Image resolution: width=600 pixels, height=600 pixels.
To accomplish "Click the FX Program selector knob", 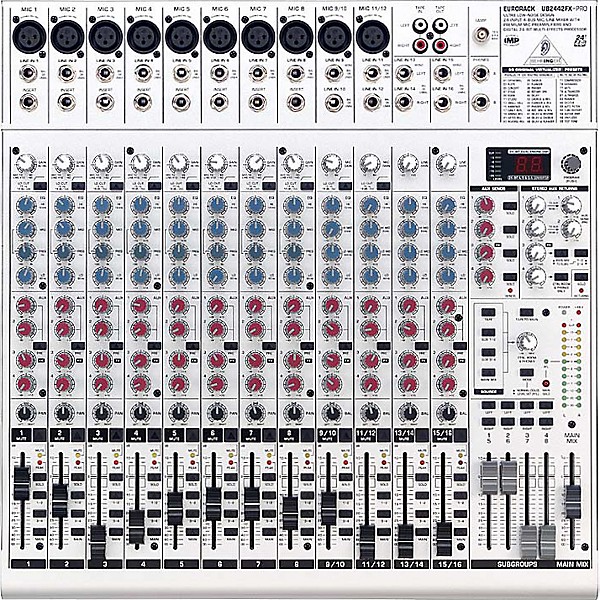I will pos(571,165).
